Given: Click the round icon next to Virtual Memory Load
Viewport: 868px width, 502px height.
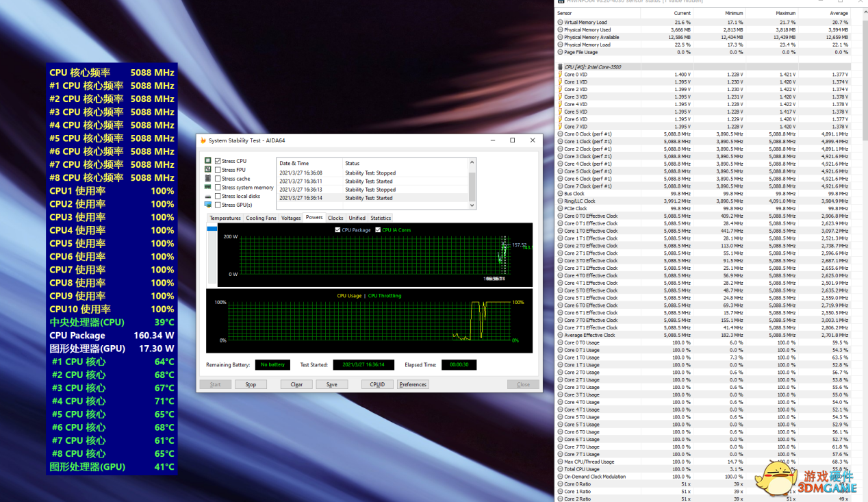Looking at the screenshot, I should (560, 23).
